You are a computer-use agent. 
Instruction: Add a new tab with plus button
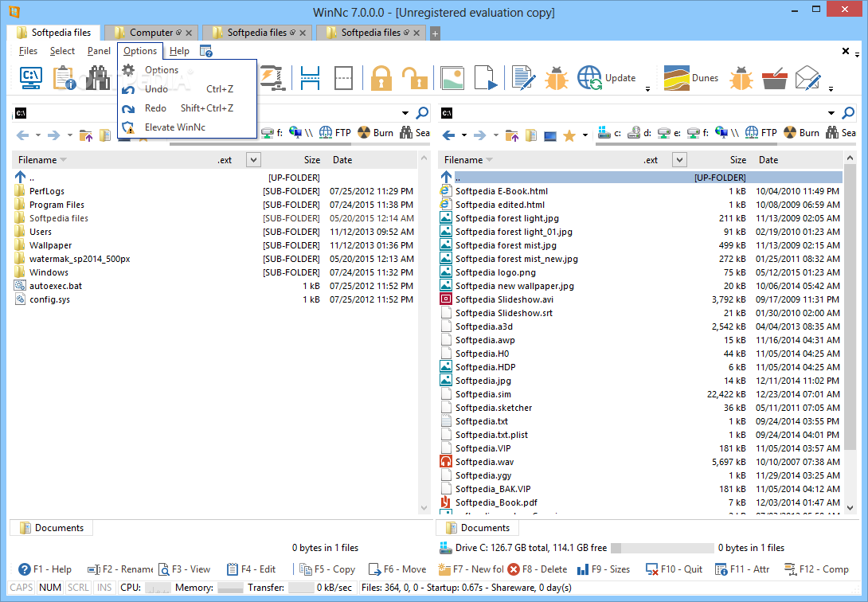click(x=435, y=33)
